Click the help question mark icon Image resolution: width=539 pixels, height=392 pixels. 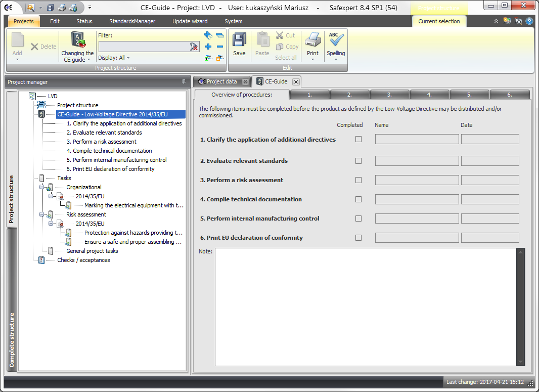click(x=529, y=21)
